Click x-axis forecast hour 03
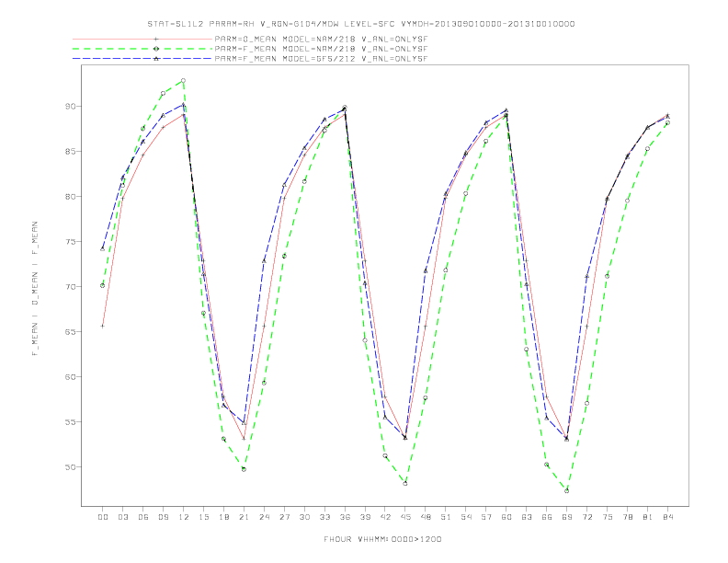728x563 pixels. coord(123,517)
